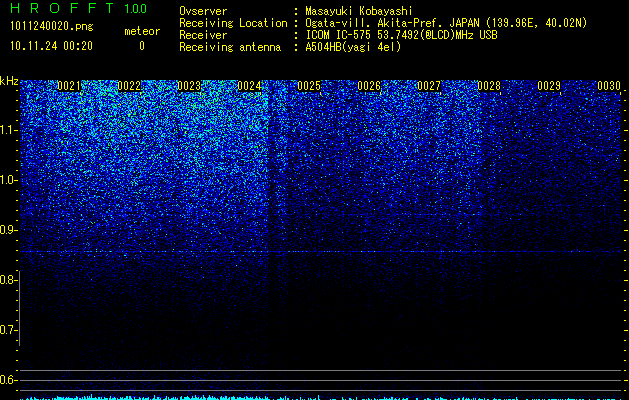The width and height of the screenshot is (629, 400).
Task: Click the date stamp 10.11.24 00:20
Action: (x=51, y=46)
